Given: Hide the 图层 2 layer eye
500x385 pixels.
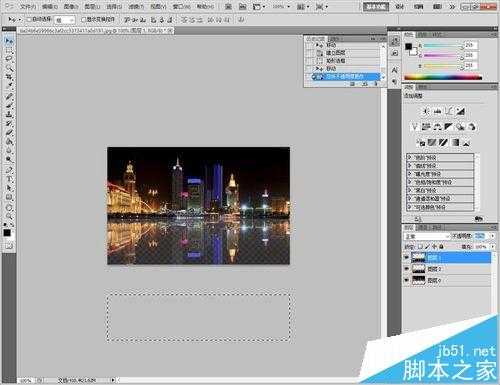Looking at the screenshot, I should [407, 269].
